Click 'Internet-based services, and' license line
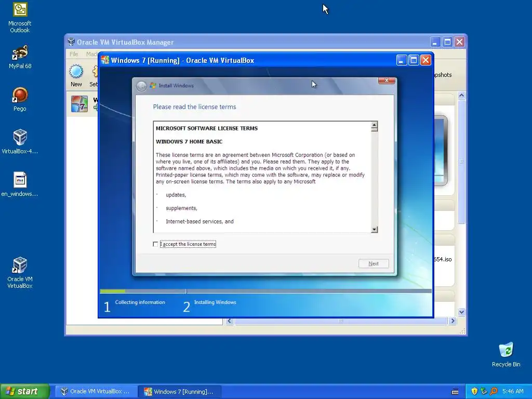 coord(199,221)
